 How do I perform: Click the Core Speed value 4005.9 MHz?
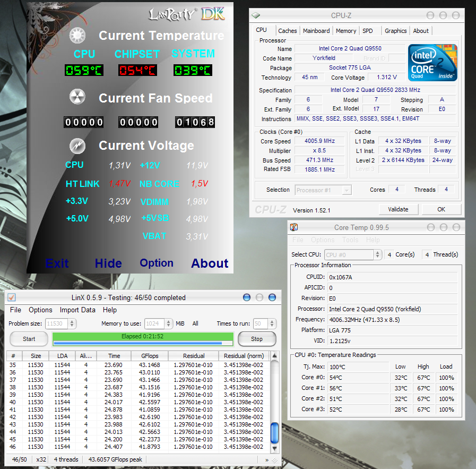tap(319, 141)
